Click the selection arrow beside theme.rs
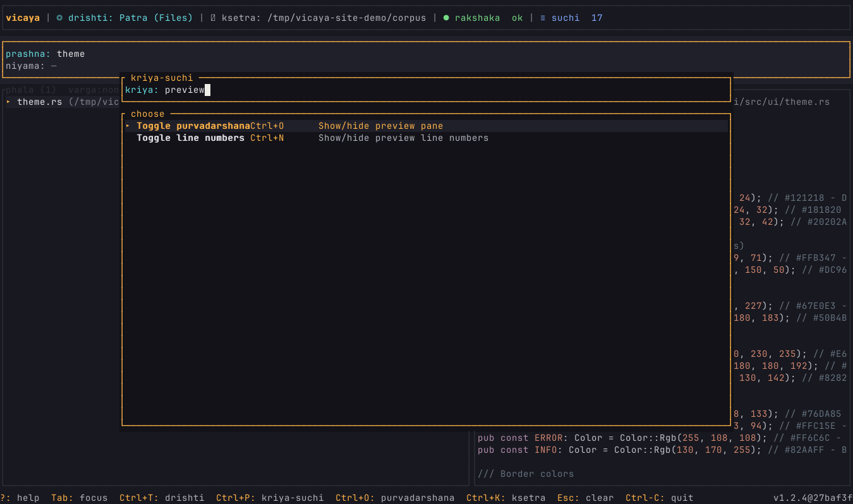Image resolution: width=853 pixels, height=504 pixels. point(8,102)
